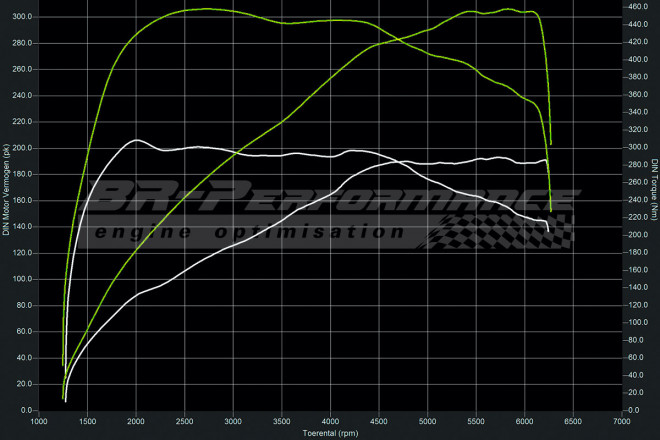Viewport: 660px width, 440px height.
Task: Click white power curve end near 6200 rpm
Action: click(x=545, y=160)
